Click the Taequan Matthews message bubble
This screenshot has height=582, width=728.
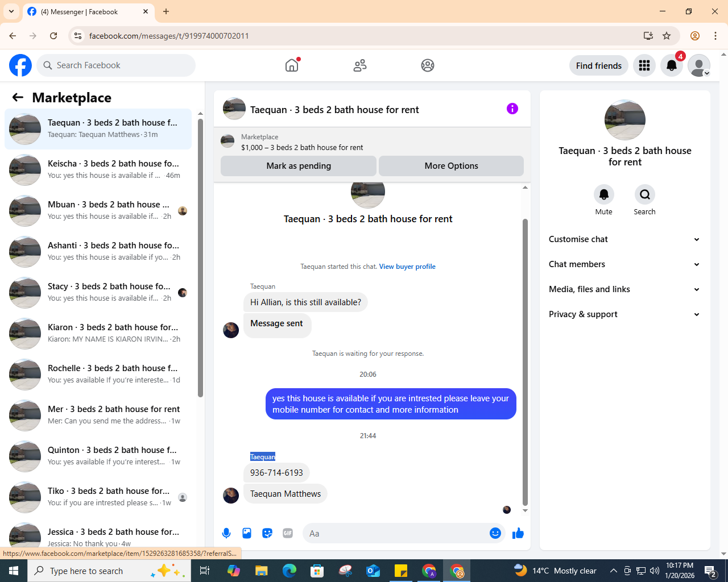point(286,494)
